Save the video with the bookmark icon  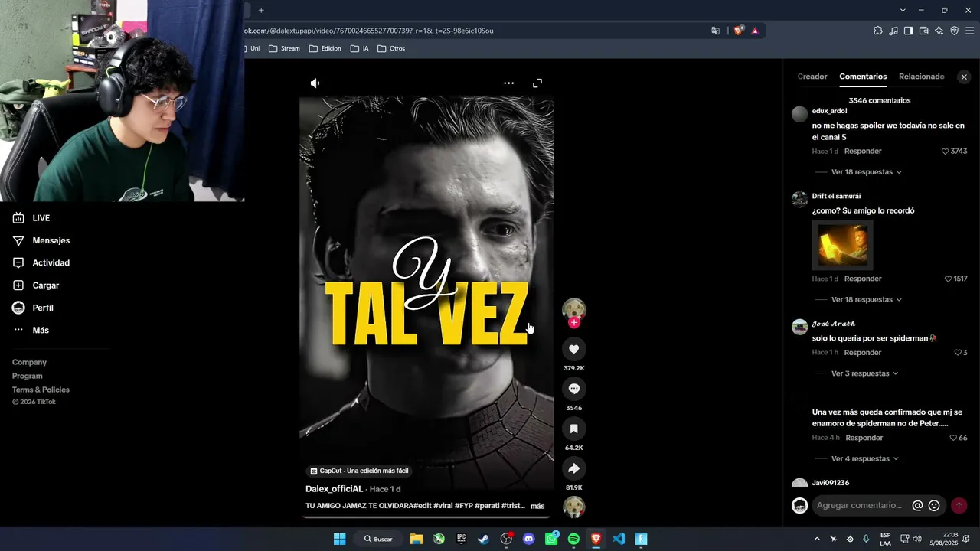[x=574, y=429]
